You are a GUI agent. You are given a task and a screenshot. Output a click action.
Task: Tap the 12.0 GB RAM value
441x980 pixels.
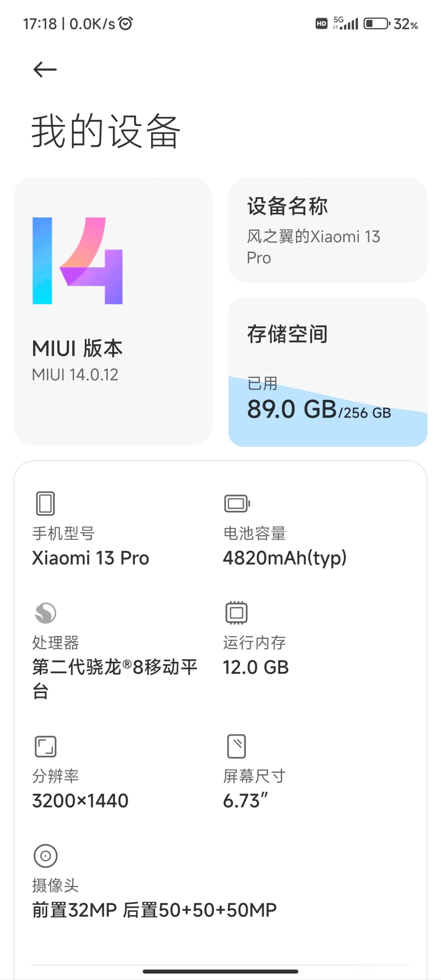coord(256,667)
